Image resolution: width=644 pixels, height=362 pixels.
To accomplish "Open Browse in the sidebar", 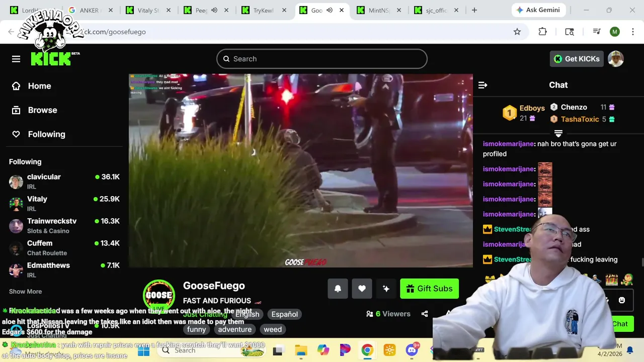I will (42, 110).
